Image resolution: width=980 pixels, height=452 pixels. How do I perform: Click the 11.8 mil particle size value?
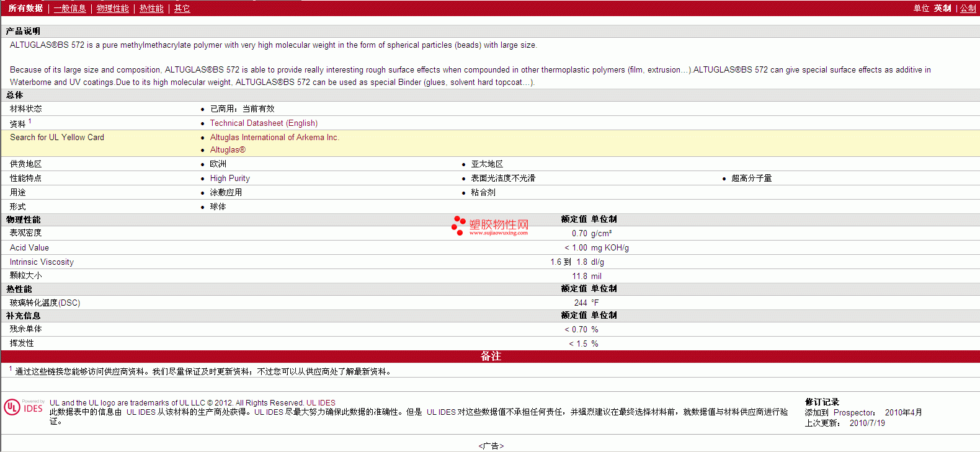click(x=587, y=277)
